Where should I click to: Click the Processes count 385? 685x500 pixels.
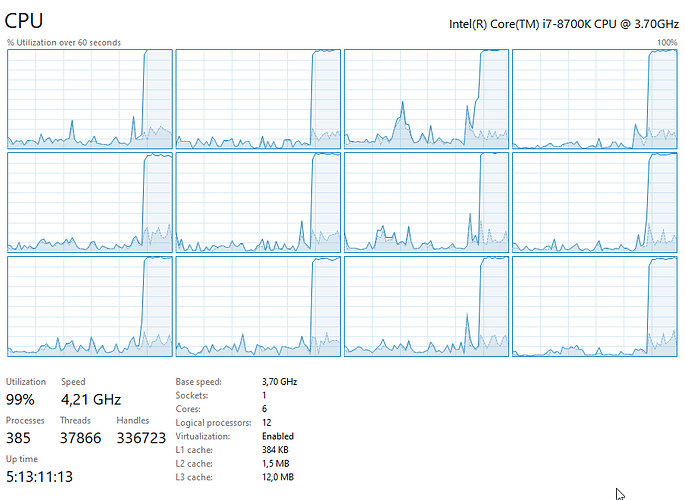coord(18,438)
